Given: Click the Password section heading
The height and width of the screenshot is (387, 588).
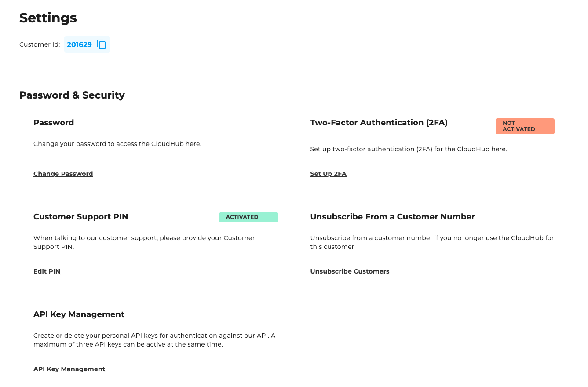Looking at the screenshot, I should click(54, 123).
